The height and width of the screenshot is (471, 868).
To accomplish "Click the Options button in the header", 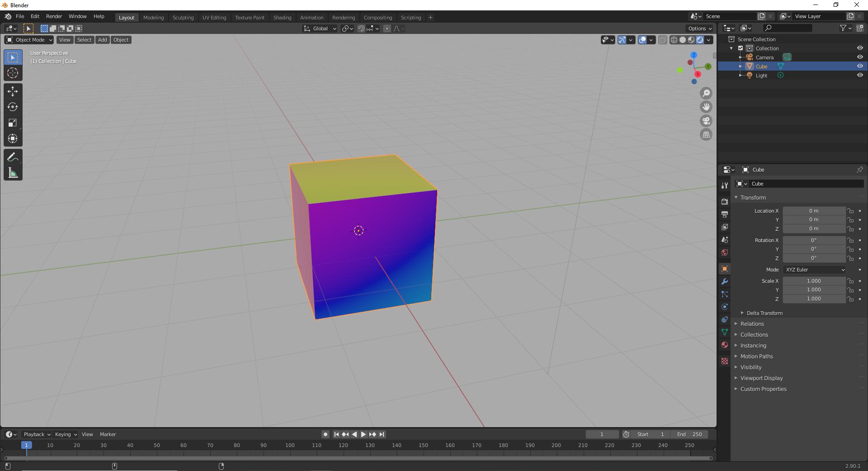I will click(698, 28).
